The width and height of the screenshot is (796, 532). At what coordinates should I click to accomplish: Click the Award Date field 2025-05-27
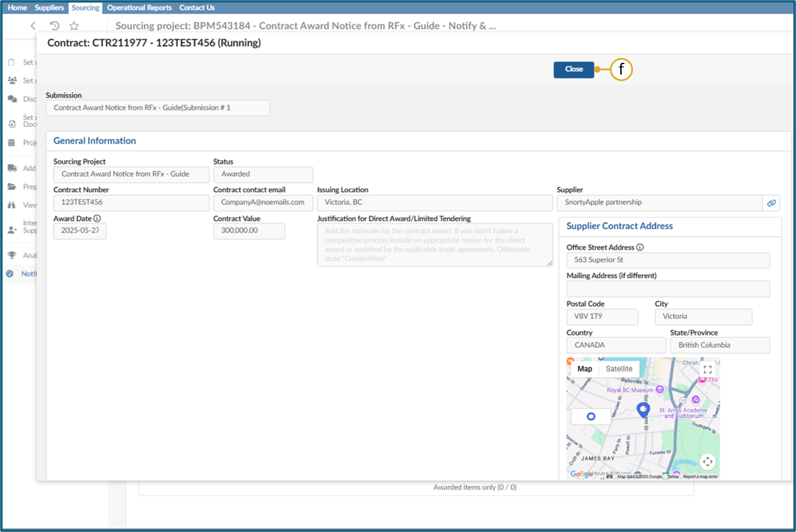tap(80, 231)
